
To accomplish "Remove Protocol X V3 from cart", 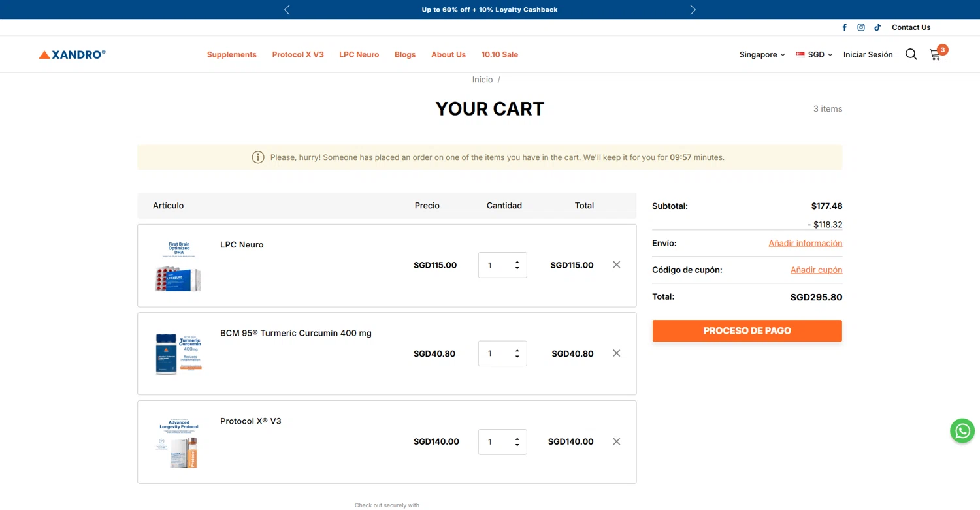I will (616, 441).
